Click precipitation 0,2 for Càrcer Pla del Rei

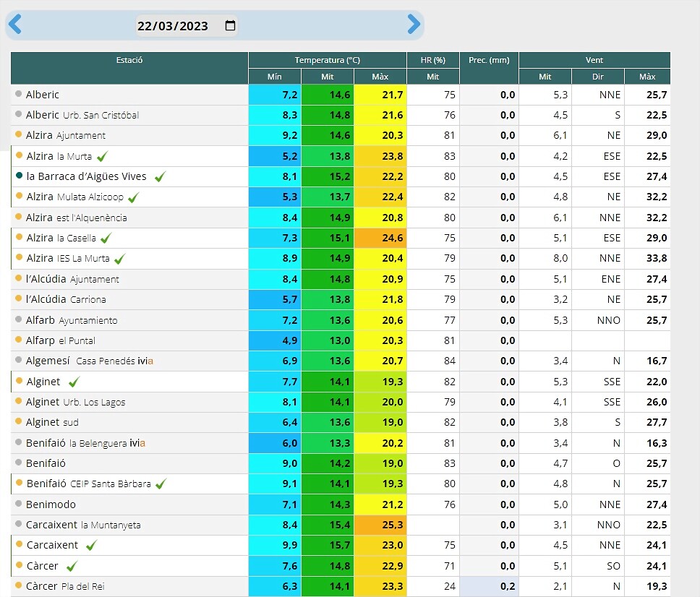[x=490, y=586]
